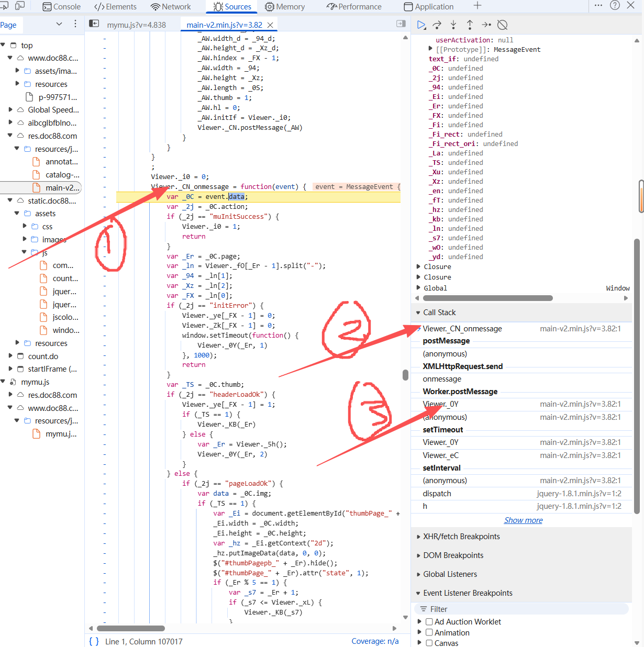Open the Help icon in DevTools

coord(615,5)
